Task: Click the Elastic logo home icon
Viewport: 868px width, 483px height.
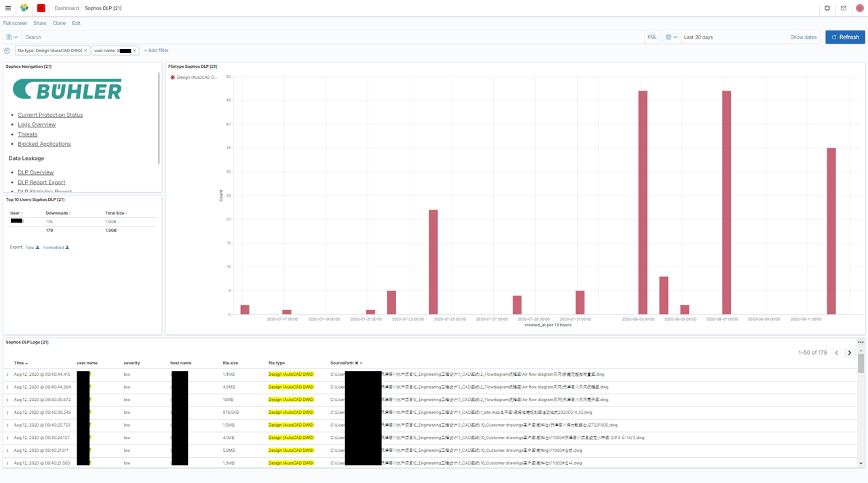Action: (x=24, y=8)
